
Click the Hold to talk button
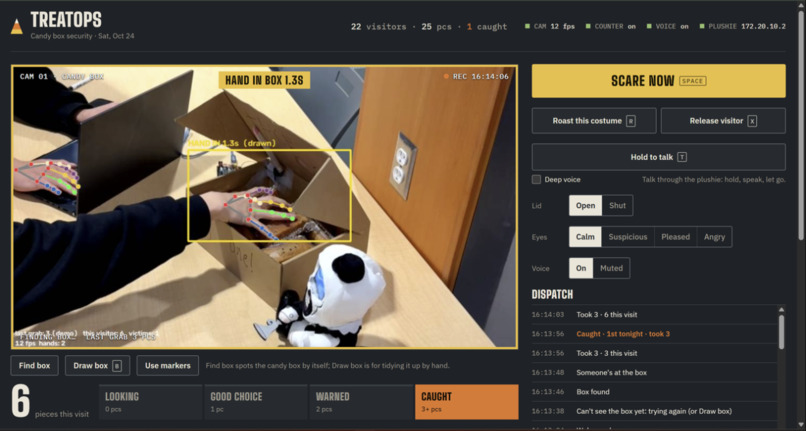658,157
